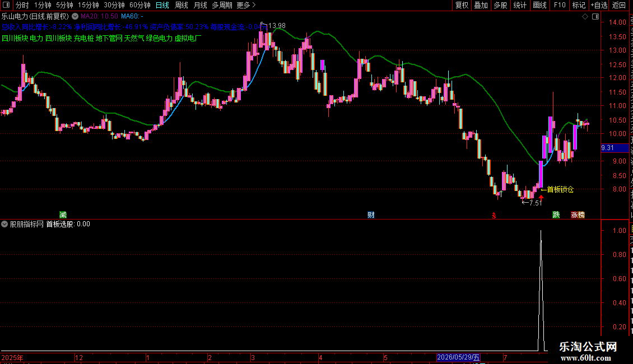The width and height of the screenshot is (633, 364).
Task: Select the 周线 weekly chart tab
Action: (181, 5)
